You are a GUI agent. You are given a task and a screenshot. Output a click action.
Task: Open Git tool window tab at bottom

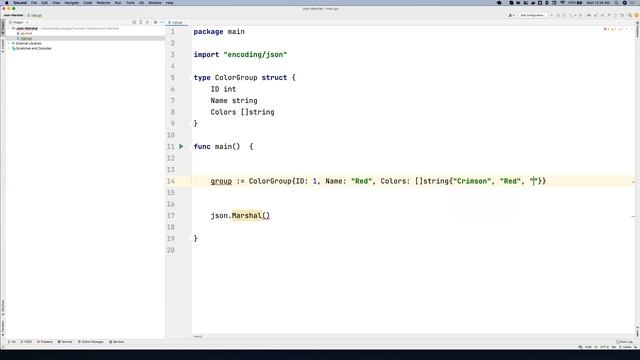(x=12, y=342)
